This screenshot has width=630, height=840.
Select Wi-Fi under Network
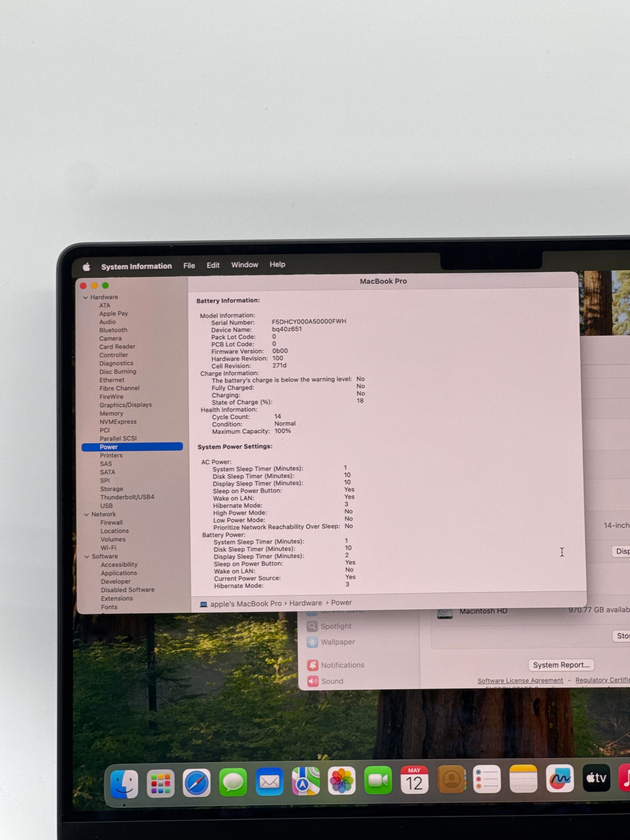(x=109, y=548)
